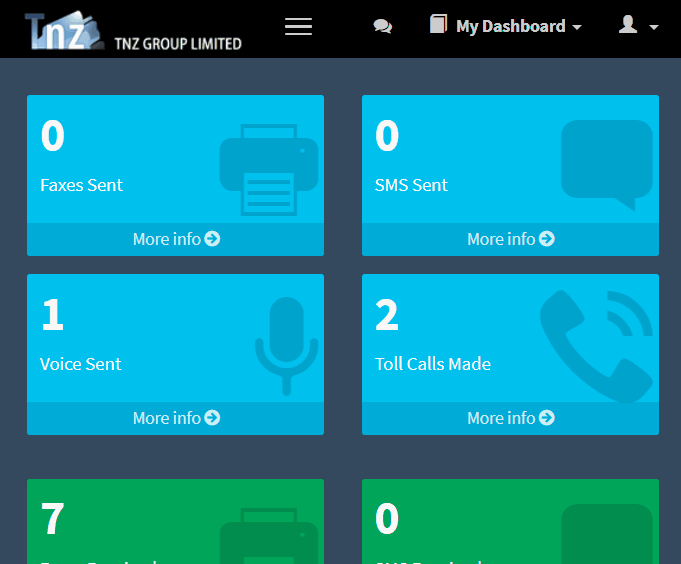Click the phone icon on Toll Calls Made
The image size is (681, 564).
point(596,346)
